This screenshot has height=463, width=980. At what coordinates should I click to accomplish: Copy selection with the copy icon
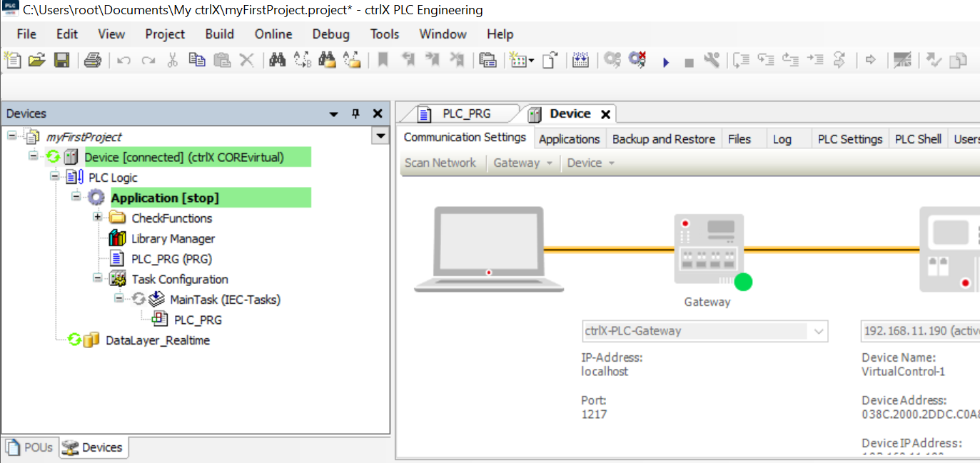click(197, 61)
